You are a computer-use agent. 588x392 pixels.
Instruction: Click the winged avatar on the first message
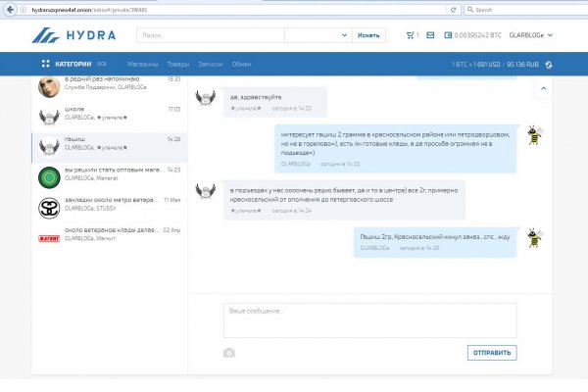(205, 98)
